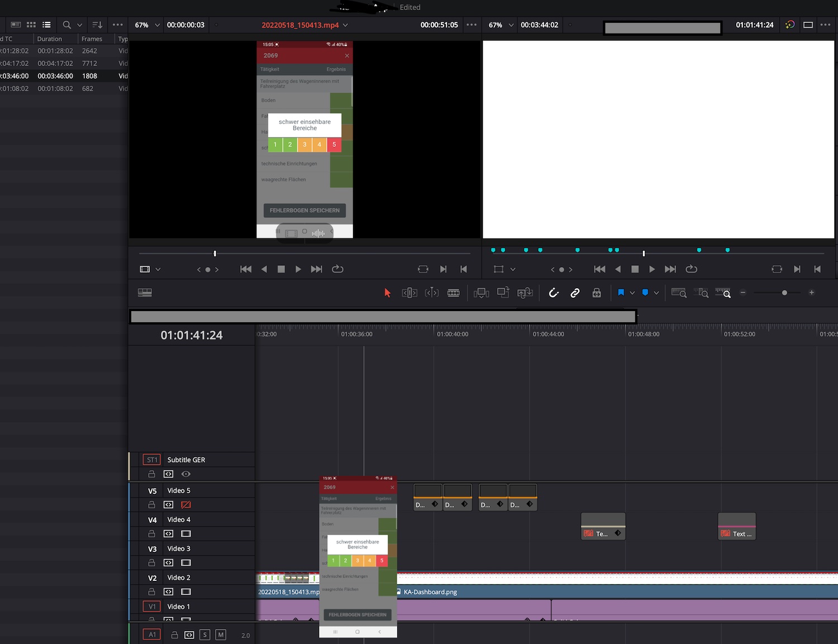
Task: Click the A1 audio destination control
Action: click(152, 635)
